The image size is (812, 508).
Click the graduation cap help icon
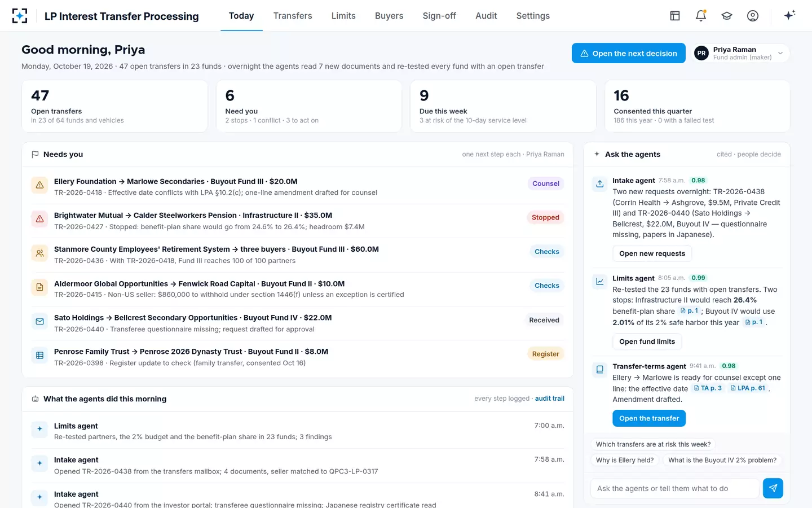pyautogui.click(x=727, y=16)
